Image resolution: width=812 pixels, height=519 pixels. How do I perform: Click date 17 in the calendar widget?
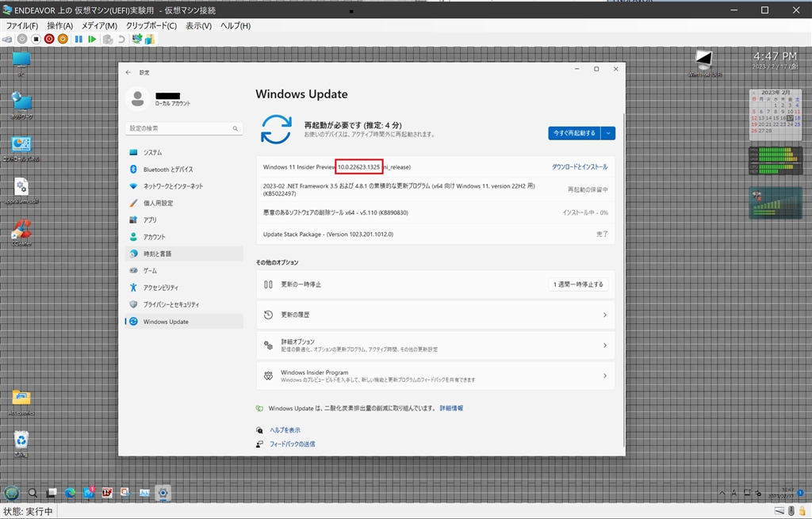click(x=790, y=118)
